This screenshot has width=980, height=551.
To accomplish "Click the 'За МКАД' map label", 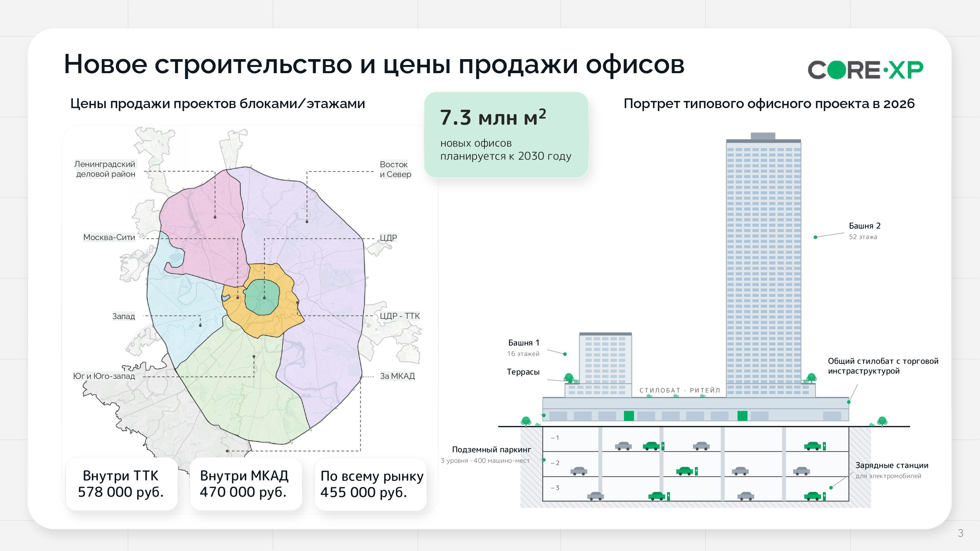I will tap(397, 376).
